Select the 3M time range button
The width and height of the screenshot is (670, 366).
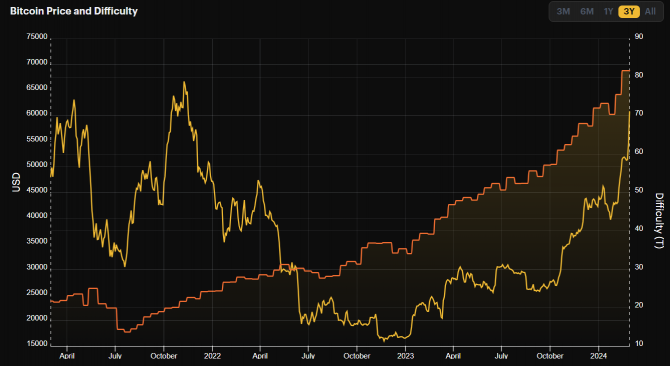[x=563, y=12]
